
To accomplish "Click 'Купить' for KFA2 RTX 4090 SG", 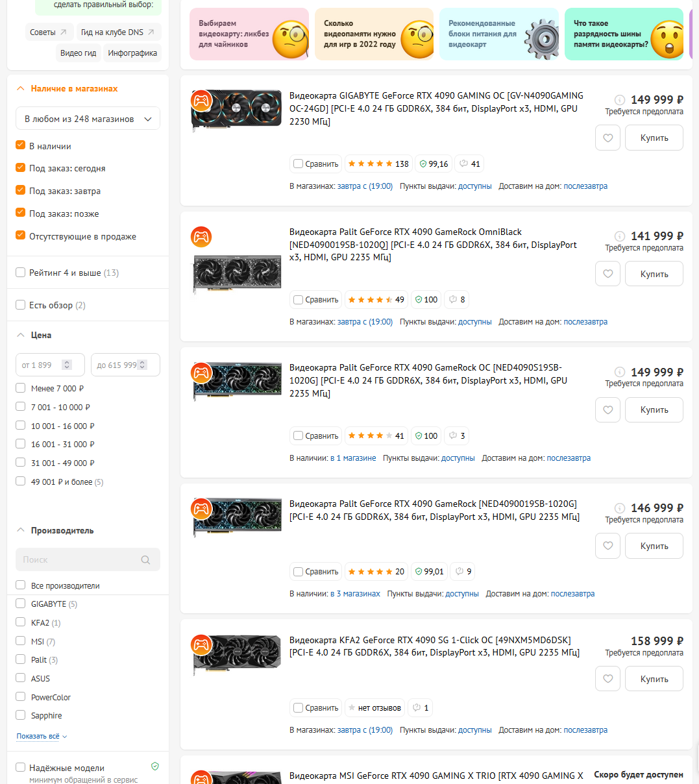I will 654,679.
